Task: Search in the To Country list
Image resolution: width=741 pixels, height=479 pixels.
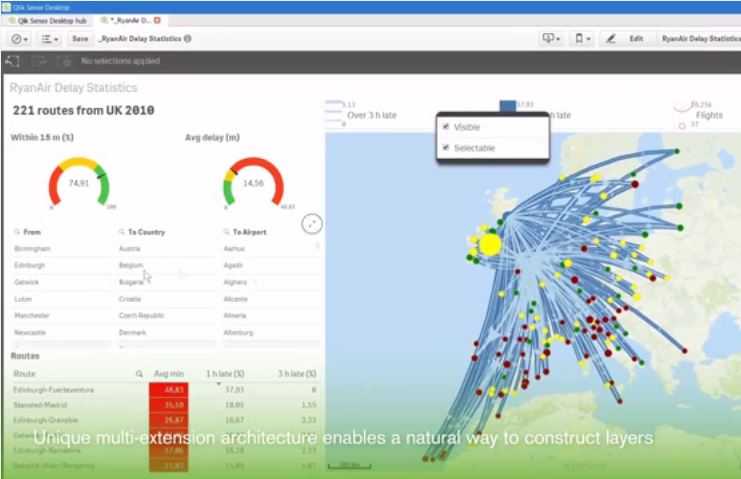Action: pos(121,231)
